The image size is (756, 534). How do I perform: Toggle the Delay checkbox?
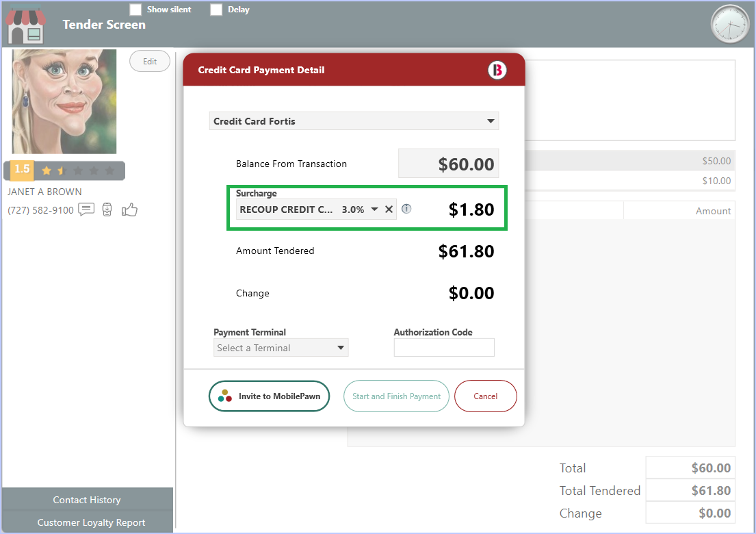click(x=216, y=10)
